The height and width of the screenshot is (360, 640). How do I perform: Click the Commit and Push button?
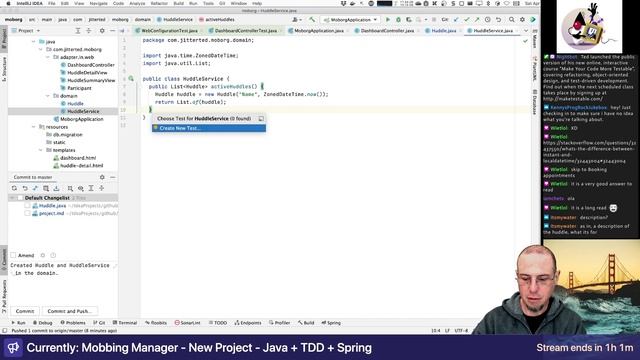(x=70, y=311)
